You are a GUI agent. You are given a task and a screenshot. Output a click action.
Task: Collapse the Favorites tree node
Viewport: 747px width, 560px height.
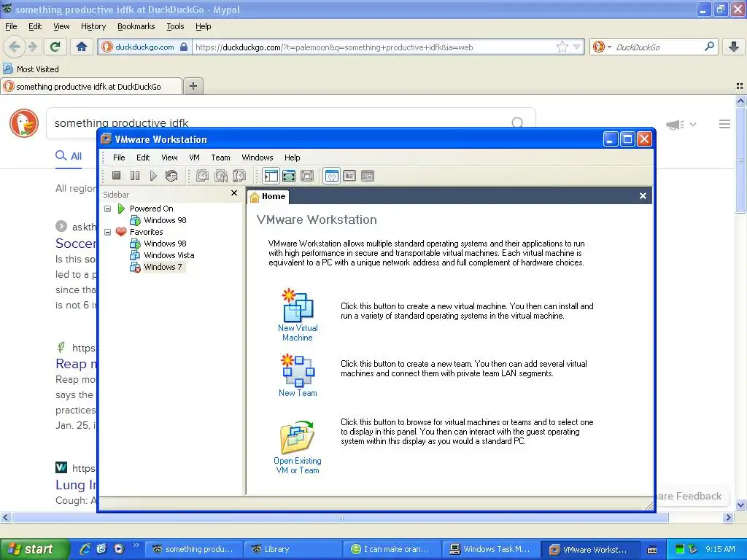point(108,232)
